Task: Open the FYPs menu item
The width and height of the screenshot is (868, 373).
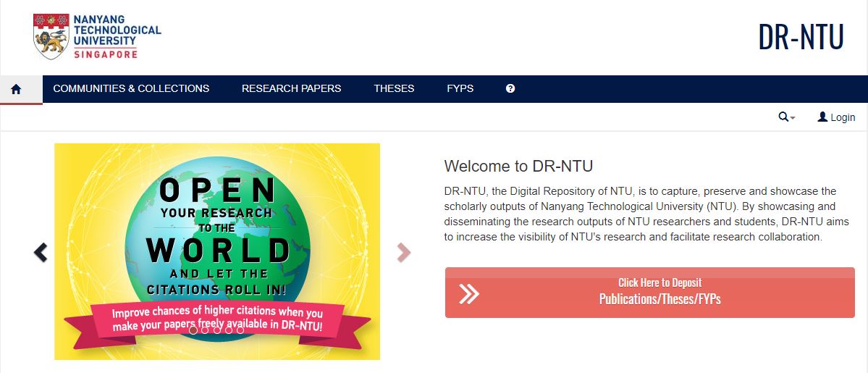Action: (460, 88)
